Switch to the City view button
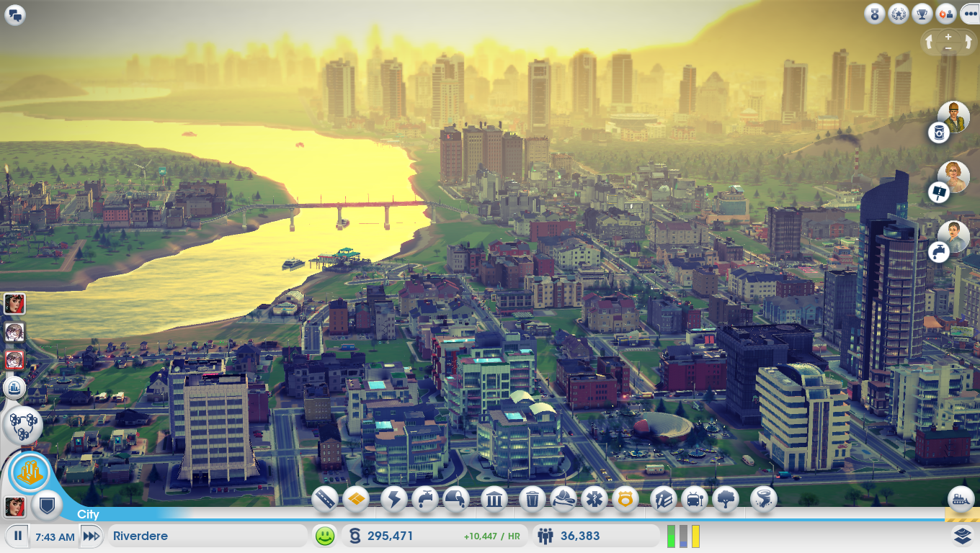Screen dimensions: 980x553 pyautogui.click(x=30, y=473)
